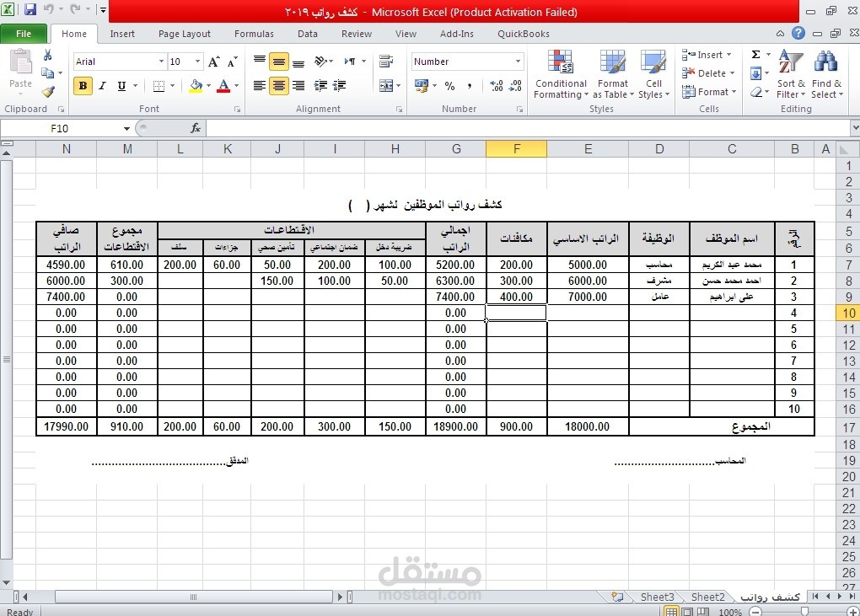Toggle bold formatting in Font group

(82, 86)
